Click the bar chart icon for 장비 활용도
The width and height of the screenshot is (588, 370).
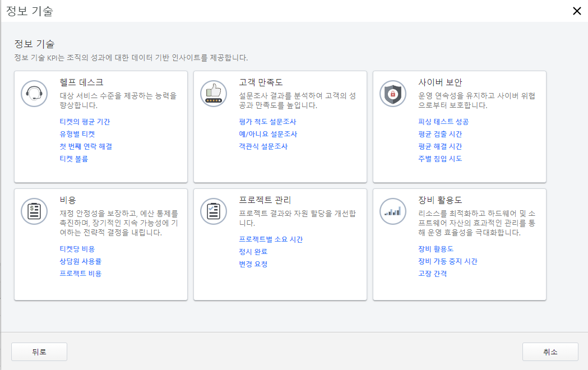392,211
